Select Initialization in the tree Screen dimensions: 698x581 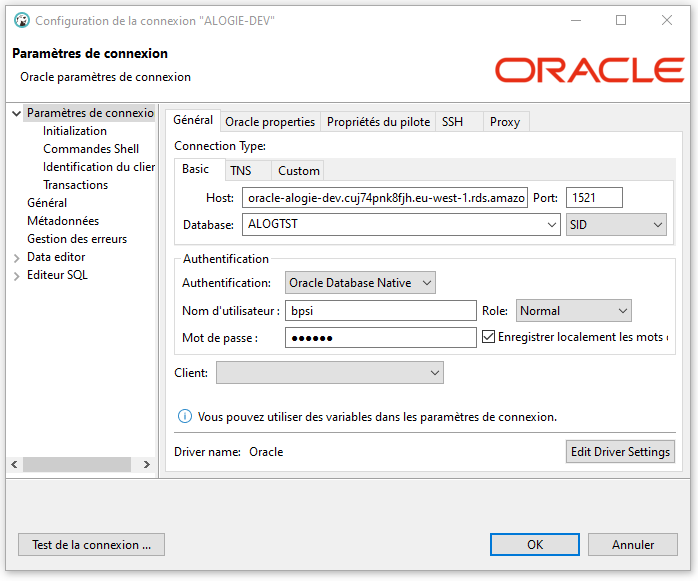(x=75, y=131)
